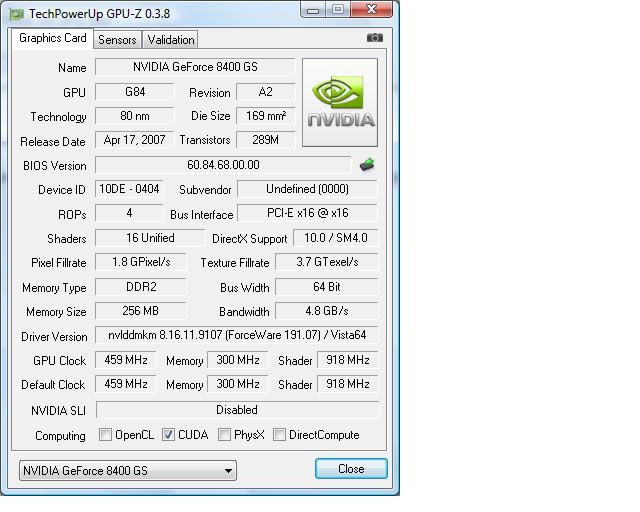Click the camera screenshot icon
Viewport: 640px width, 512px height.
point(374,38)
